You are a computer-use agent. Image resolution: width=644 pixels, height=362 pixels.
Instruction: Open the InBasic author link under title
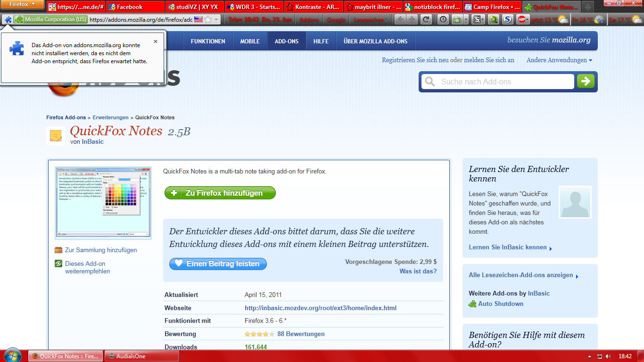coord(92,141)
